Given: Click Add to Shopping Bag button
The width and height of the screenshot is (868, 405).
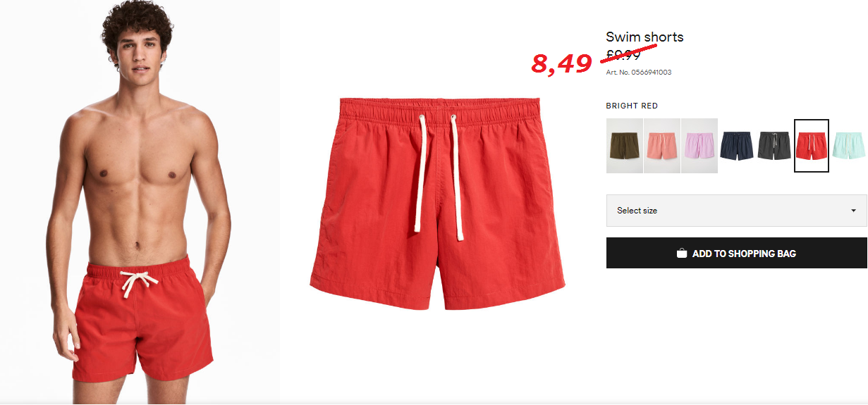Looking at the screenshot, I should coord(737,253).
